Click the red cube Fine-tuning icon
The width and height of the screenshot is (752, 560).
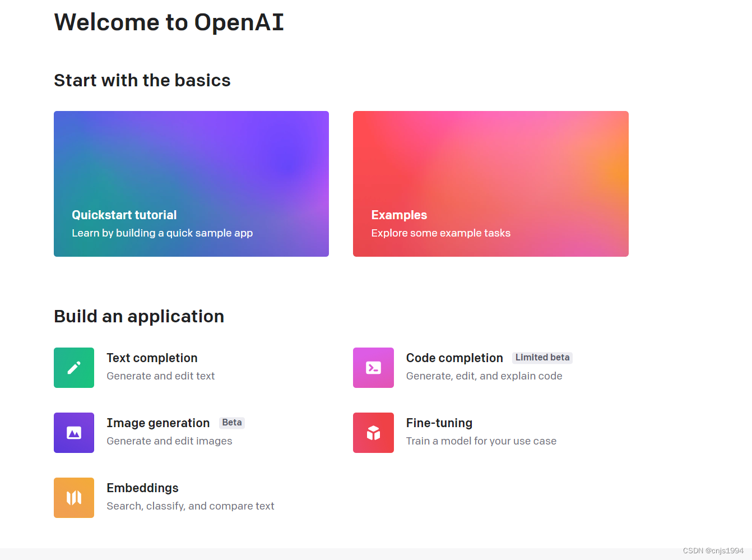(x=373, y=433)
